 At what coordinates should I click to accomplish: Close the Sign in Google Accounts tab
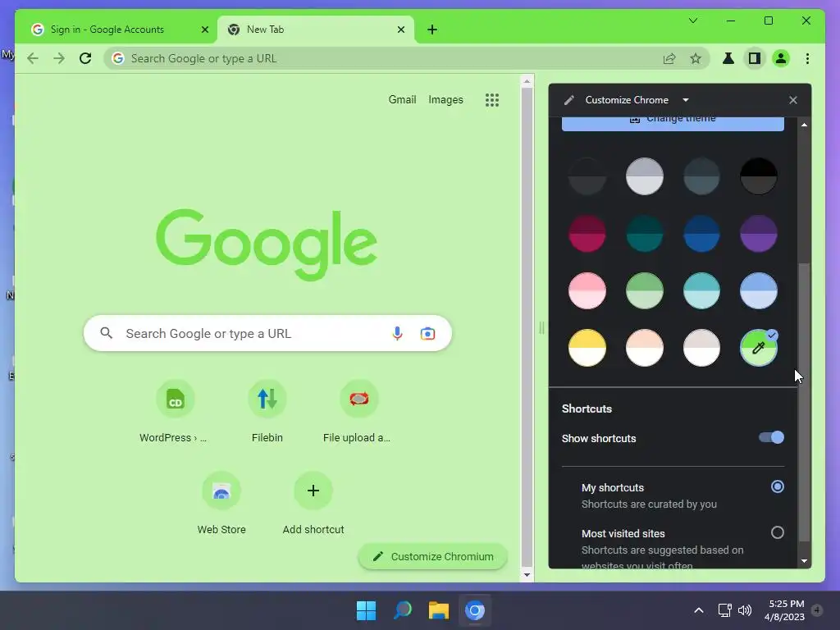[204, 30]
